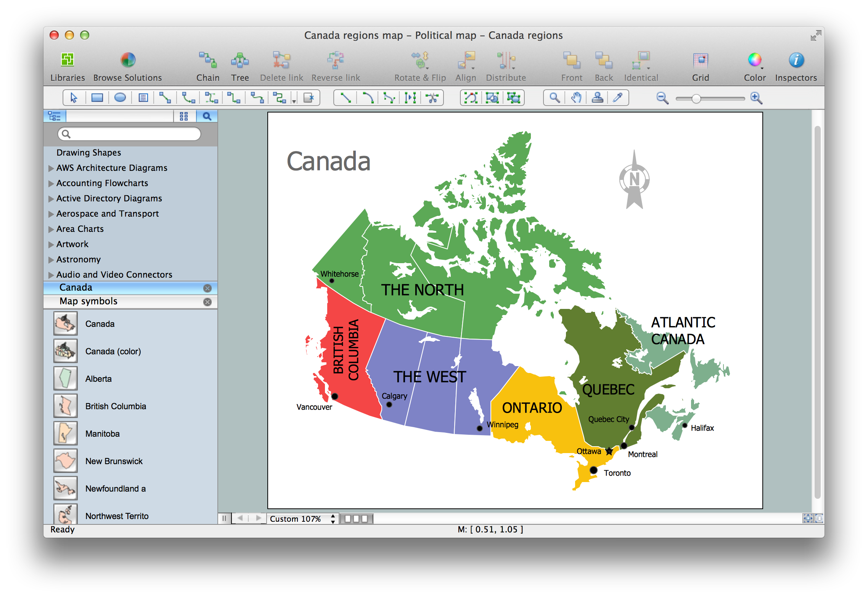The image size is (868, 598).
Task: Switch library to grid thumbnail view
Action: [184, 116]
